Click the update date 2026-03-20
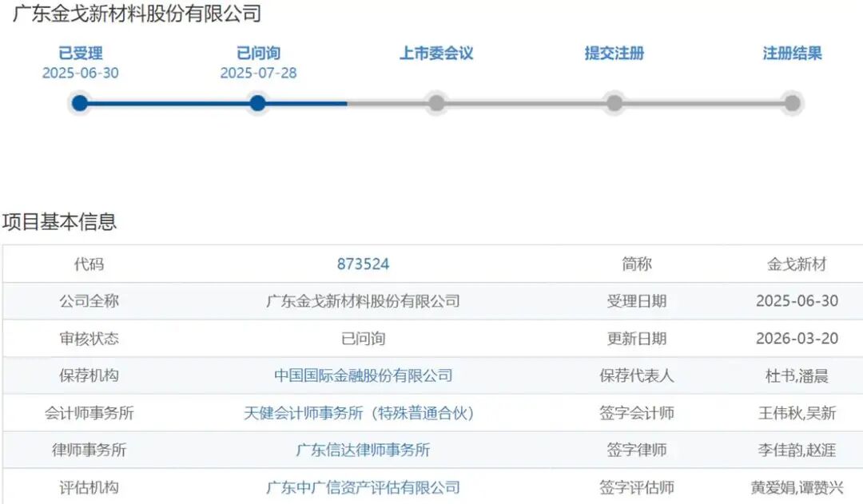 pyautogui.click(x=797, y=339)
